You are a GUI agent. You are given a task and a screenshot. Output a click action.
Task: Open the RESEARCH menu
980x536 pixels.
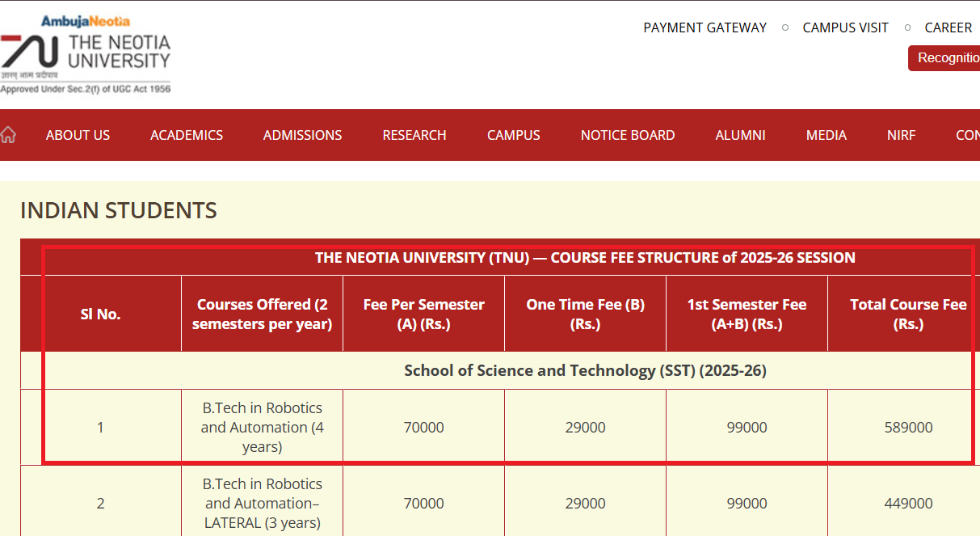pyautogui.click(x=414, y=135)
